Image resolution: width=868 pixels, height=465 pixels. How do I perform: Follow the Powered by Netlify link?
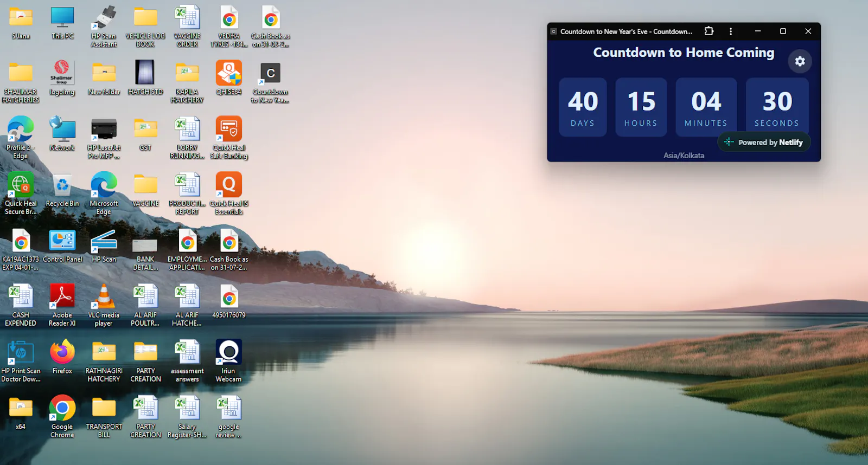click(x=764, y=143)
